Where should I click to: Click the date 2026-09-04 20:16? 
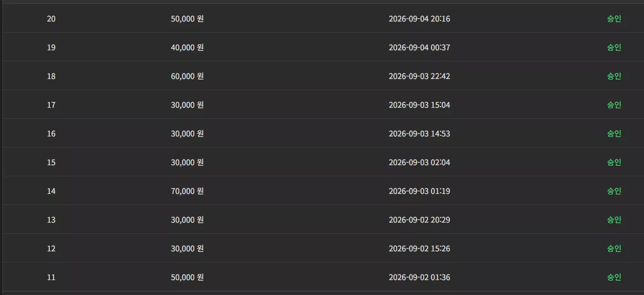pyautogui.click(x=419, y=19)
